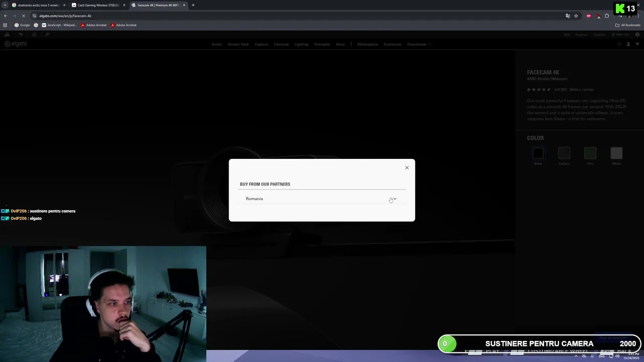
Task: Open the Stream Deck navigation menu
Action: pos(238,44)
